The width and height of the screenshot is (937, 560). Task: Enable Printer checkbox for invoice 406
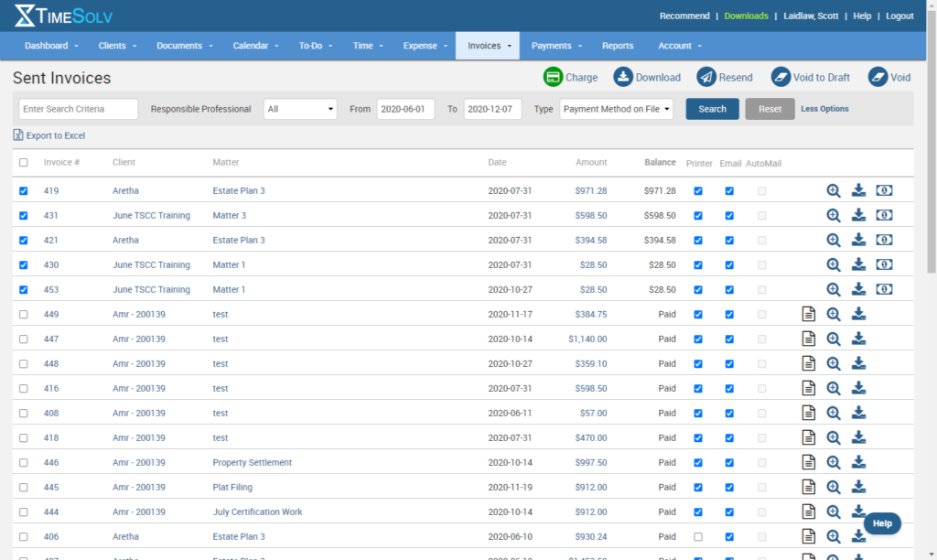tap(699, 537)
